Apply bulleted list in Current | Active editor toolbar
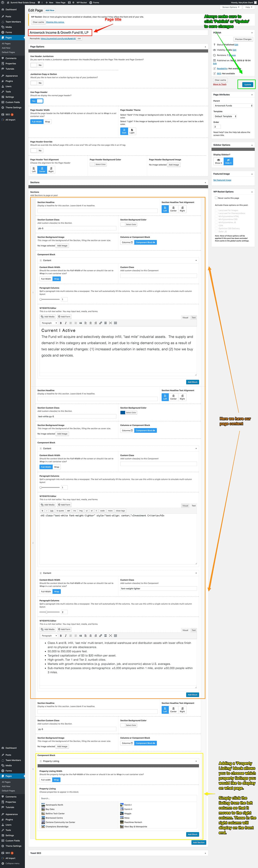Viewport: 258px width, 868px height. [x=71, y=323]
